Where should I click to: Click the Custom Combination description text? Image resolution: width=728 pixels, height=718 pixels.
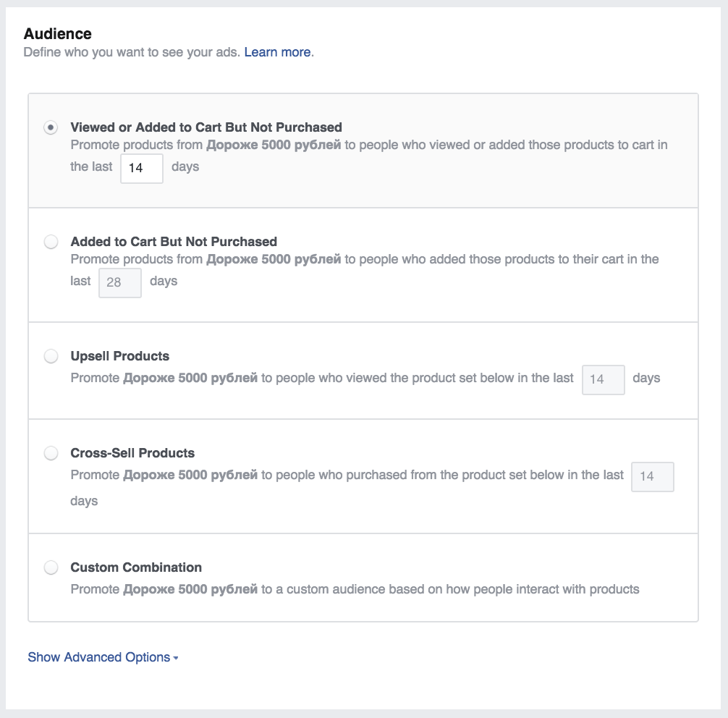355,589
